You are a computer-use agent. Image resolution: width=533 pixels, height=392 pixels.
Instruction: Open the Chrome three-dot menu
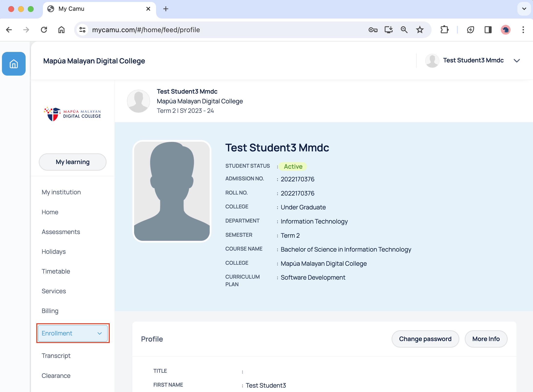pos(523,30)
